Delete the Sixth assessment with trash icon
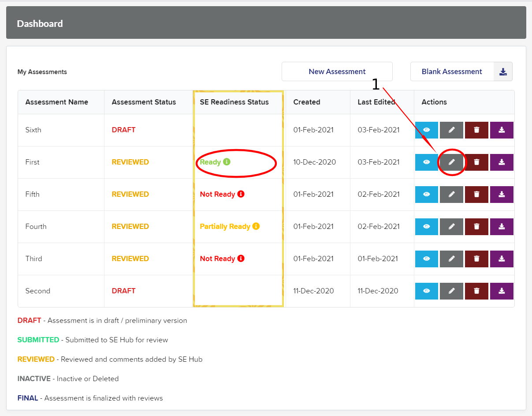The height and width of the screenshot is (416, 532). (476, 130)
